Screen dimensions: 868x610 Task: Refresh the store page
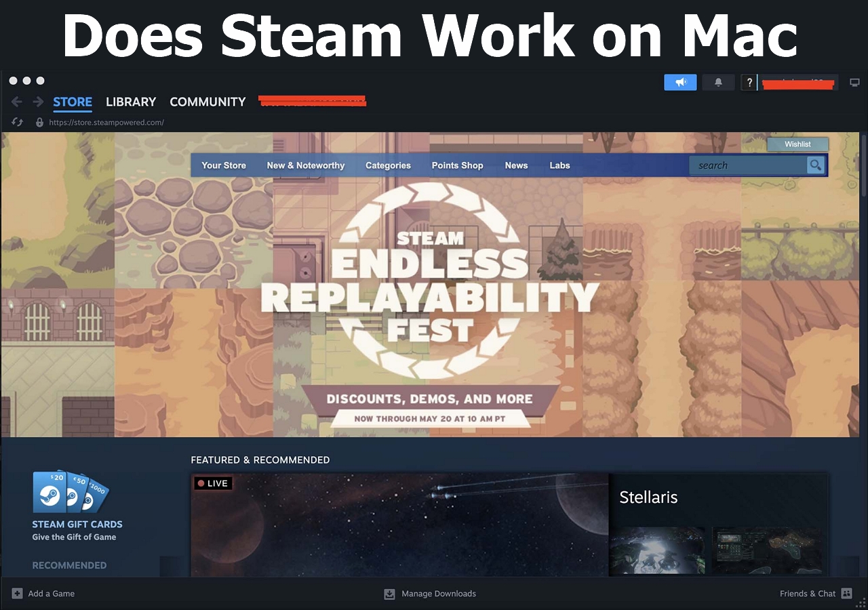pos(17,122)
